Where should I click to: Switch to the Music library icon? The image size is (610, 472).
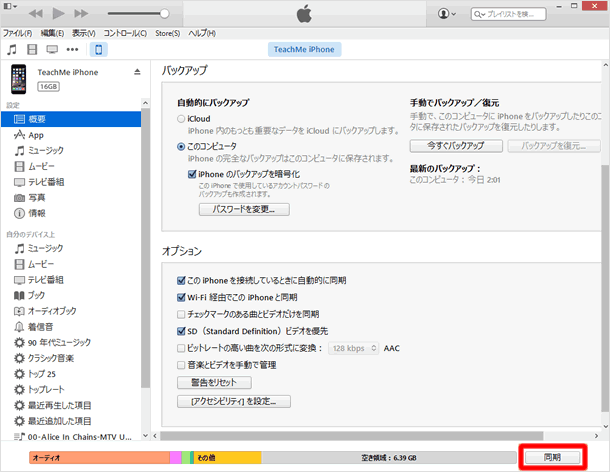[x=12, y=49]
